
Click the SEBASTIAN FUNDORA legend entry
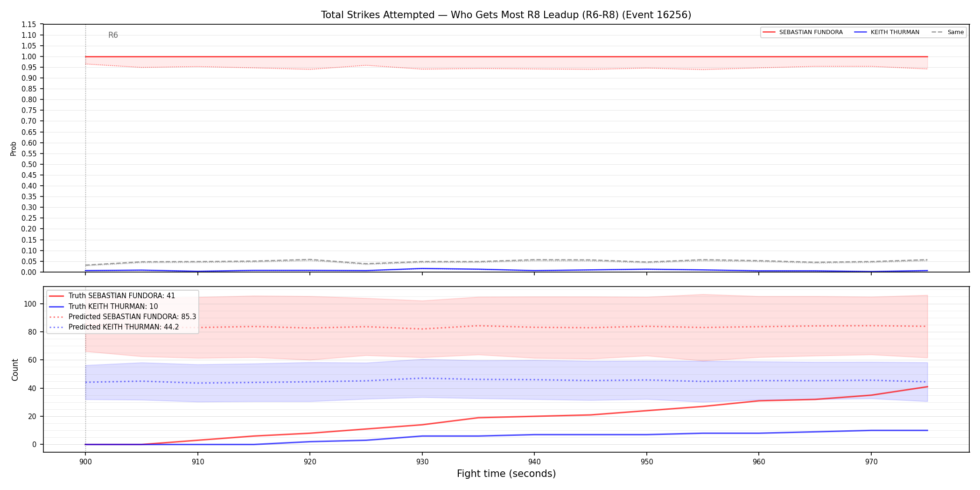tap(803, 32)
